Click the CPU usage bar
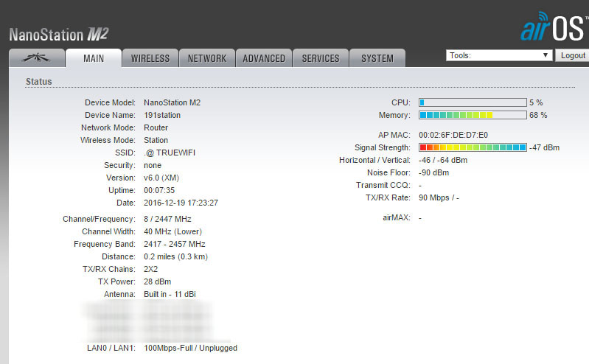 tap(473, 102)
